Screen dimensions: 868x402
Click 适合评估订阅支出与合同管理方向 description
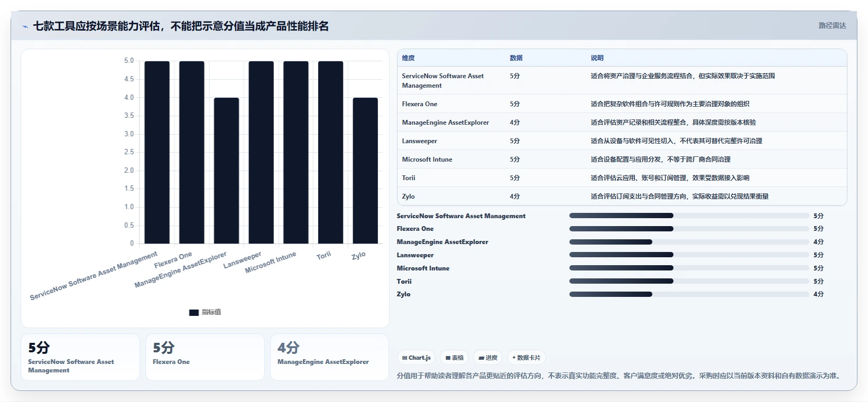coord(680,197)
